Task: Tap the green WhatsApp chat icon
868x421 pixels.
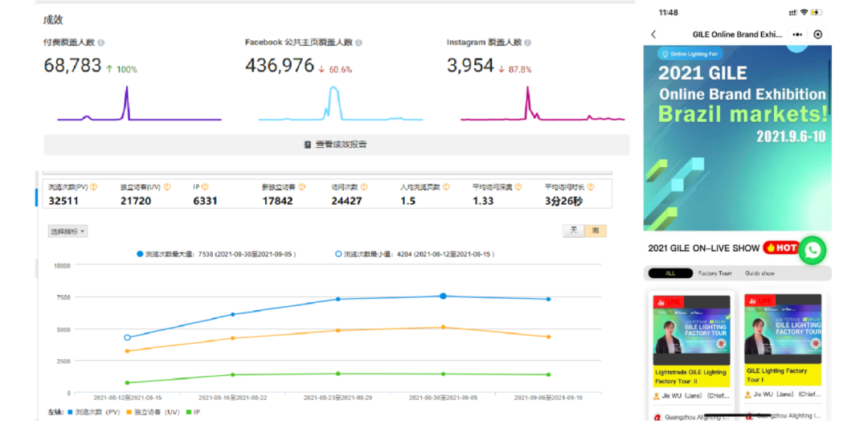Action: 813,250
